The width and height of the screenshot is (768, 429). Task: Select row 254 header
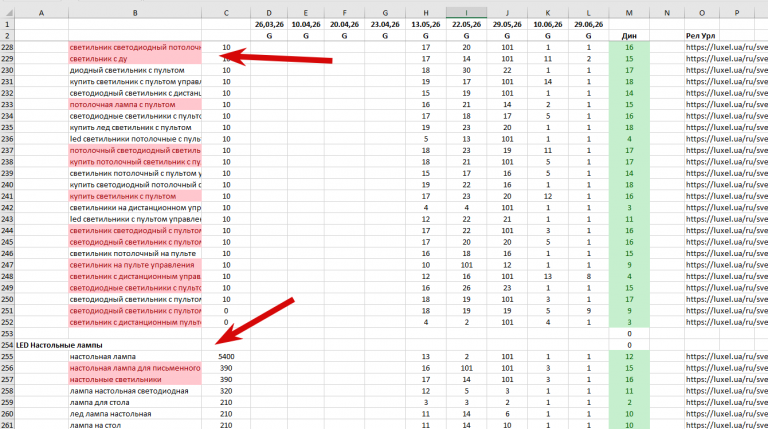click(7, 345)
